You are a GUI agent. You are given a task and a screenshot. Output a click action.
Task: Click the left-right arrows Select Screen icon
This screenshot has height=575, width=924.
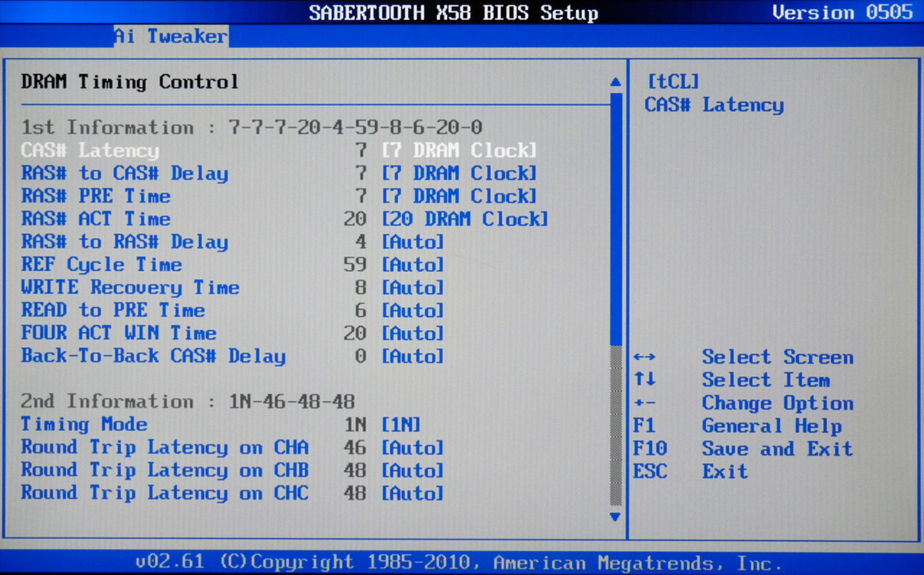(x=644, y=357)
